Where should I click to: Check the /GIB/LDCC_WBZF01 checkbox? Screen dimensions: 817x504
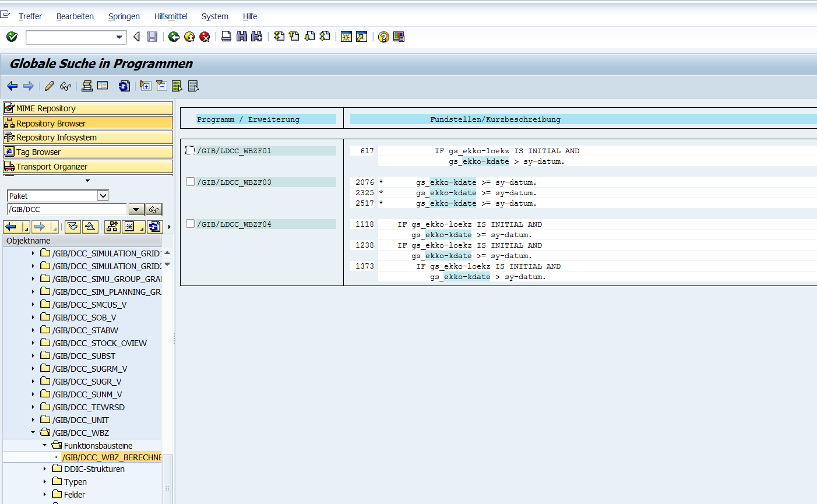coord(190,150)
